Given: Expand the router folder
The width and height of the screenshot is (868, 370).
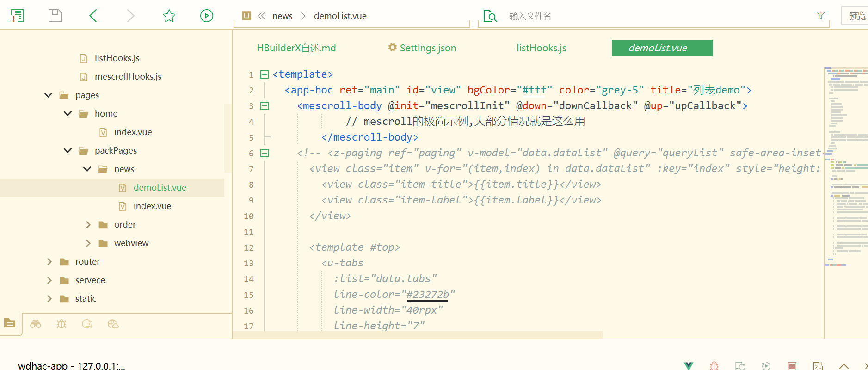Looking at the screenshot, I should [49, 262].
